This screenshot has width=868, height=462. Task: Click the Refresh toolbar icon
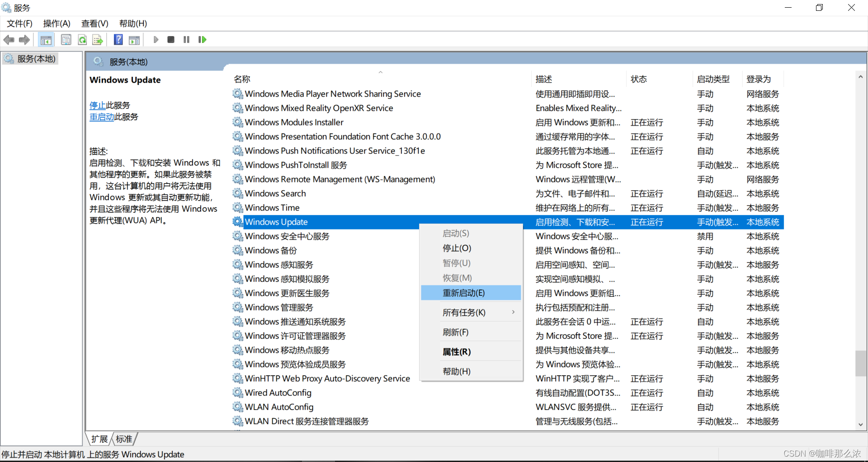point(82,40)
